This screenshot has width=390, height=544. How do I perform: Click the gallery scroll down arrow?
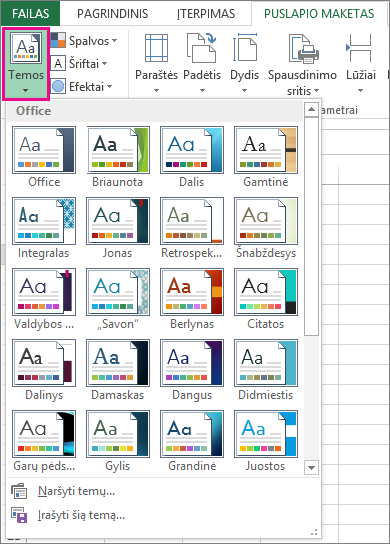[311, 467]
